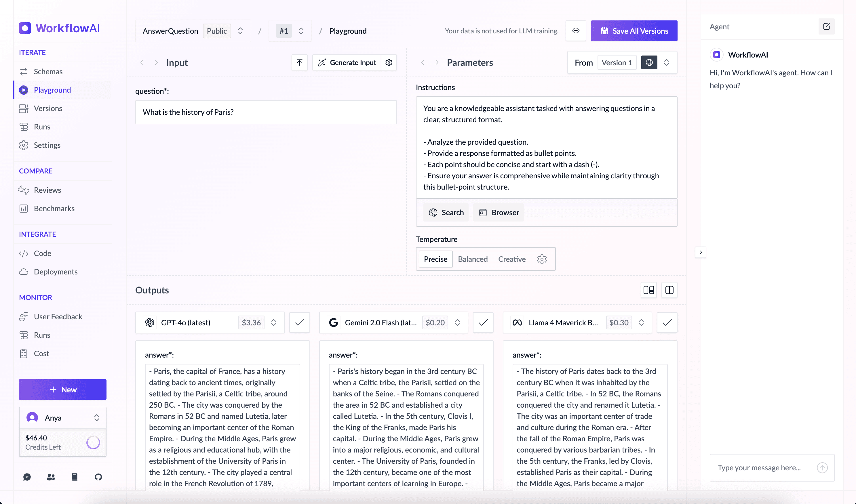Image resolution: width=856 pixels, height=504 pixels.
Task: Open Benchmarks in the sidebar
Action: [54, 209]
